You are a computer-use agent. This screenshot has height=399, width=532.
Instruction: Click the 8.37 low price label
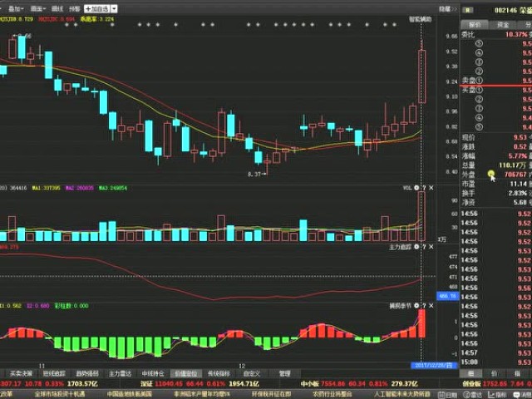pyautogui.click(x=254, y=174)
